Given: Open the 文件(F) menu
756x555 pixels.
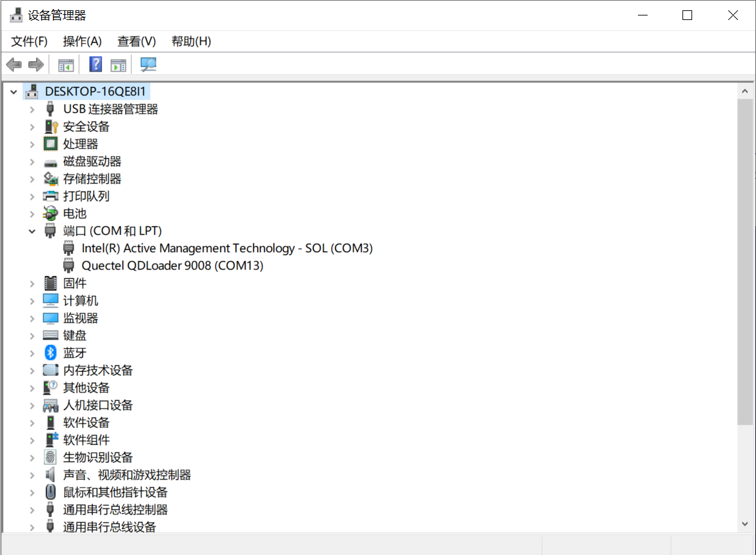Looking at the screenshot, I should point(30,41).
